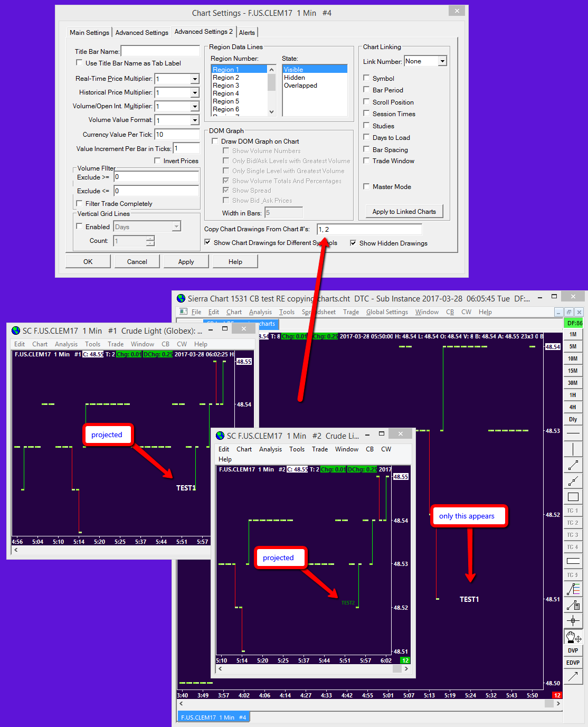
Task: Click the Copy Chart Drawings From Chart field
Action: pyautogui.click(x=369, y=229)
